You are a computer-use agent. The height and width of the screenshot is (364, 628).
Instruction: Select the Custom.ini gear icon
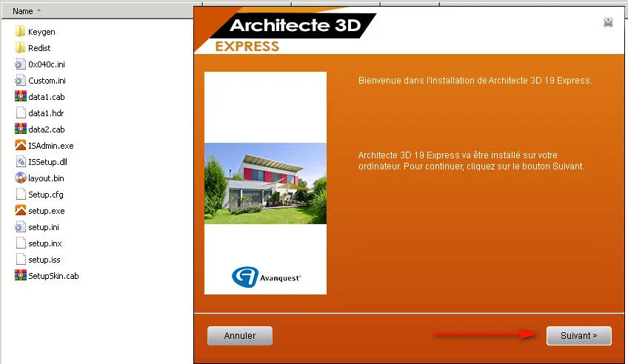pyautogui.click(x=20, y=81)
